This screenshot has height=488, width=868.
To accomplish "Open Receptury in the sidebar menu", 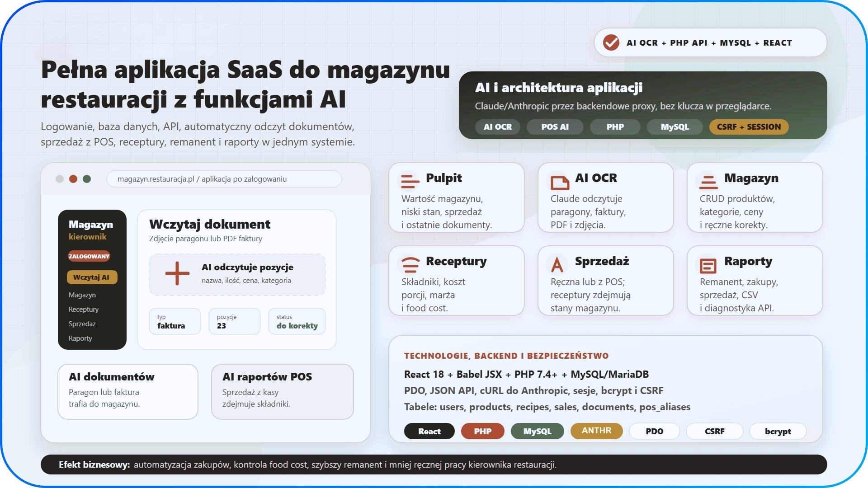I will pos(84,310).
